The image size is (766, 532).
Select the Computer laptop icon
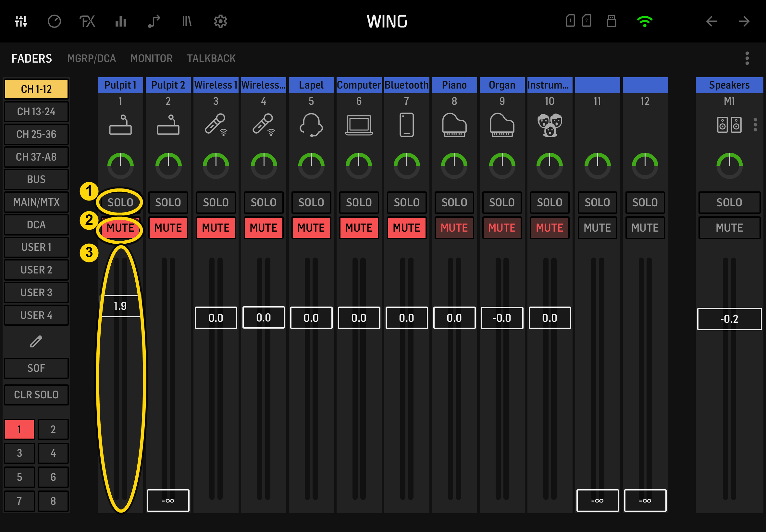click(359, 125)
